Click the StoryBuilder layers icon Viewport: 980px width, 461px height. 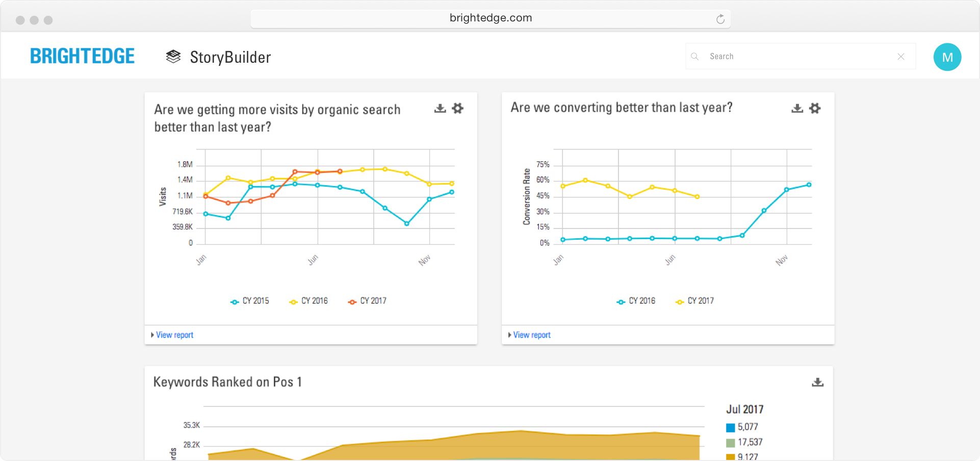(x=173, y=57)
